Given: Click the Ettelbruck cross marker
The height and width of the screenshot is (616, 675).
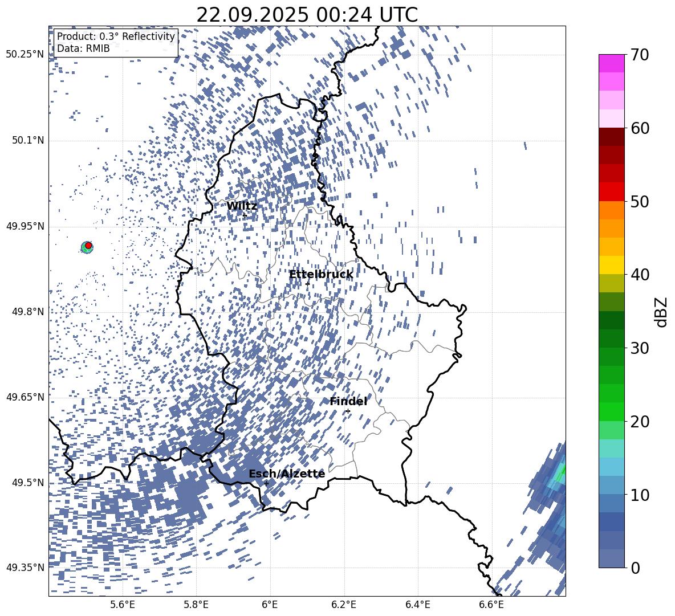Looking at the screenshot, I should coord(307,284).
